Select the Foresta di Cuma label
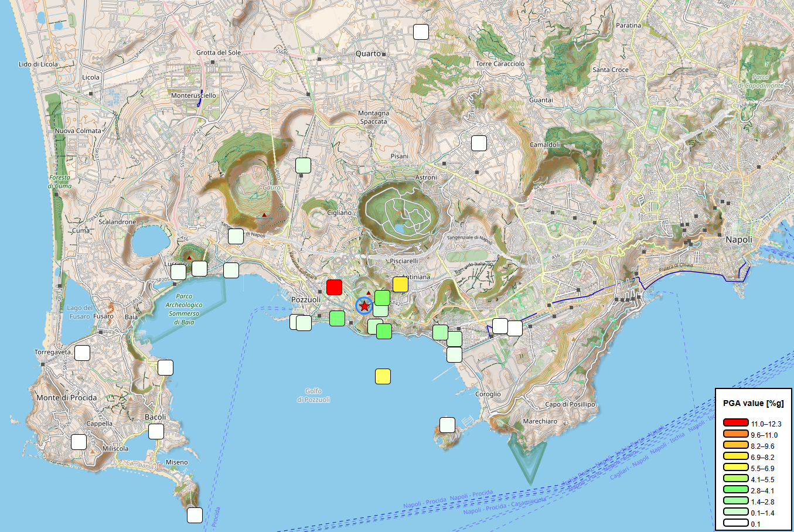Image resolution: width=794 pixels, height=532 pixels. [60, 182]
